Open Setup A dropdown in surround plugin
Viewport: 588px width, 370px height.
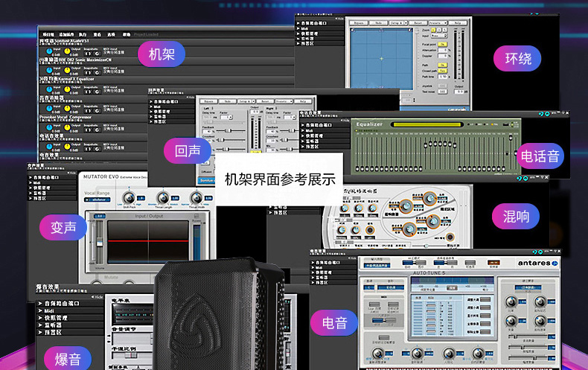(x=398, y=23)
